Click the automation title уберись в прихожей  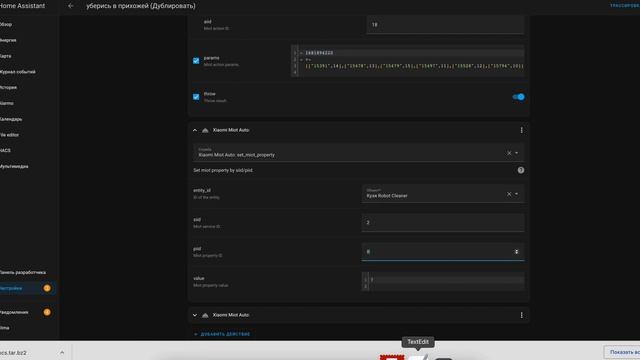141,6
